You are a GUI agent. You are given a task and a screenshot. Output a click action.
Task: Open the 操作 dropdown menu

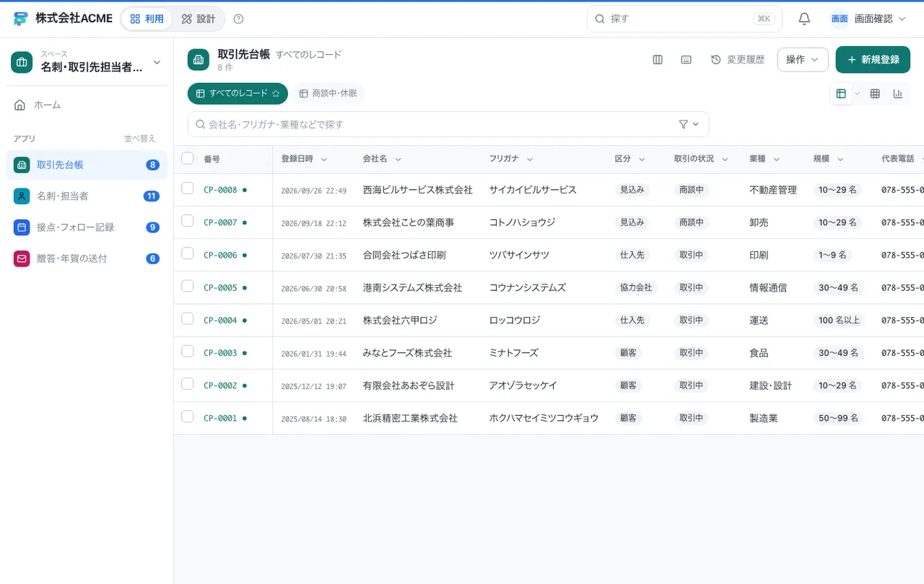coord(803,60)
